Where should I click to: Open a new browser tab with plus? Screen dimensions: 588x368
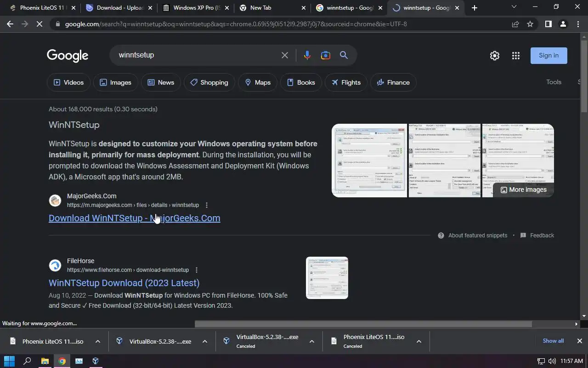[475, 7]
